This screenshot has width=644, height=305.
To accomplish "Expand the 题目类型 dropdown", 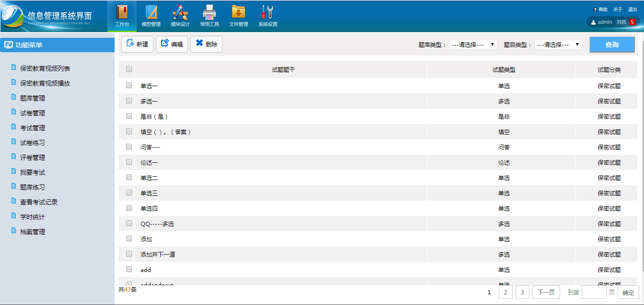I will coord(558,45).
